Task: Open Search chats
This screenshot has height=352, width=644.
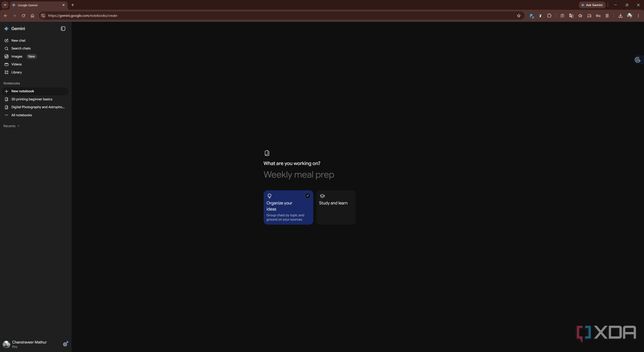Action: pyautogui.click(x=35, y=48)
